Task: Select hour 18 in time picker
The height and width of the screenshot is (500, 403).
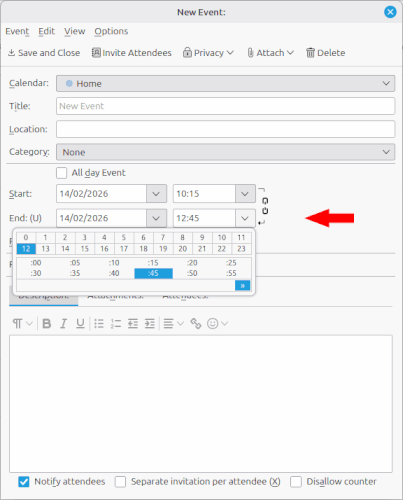Action: (x=143, y=249)
